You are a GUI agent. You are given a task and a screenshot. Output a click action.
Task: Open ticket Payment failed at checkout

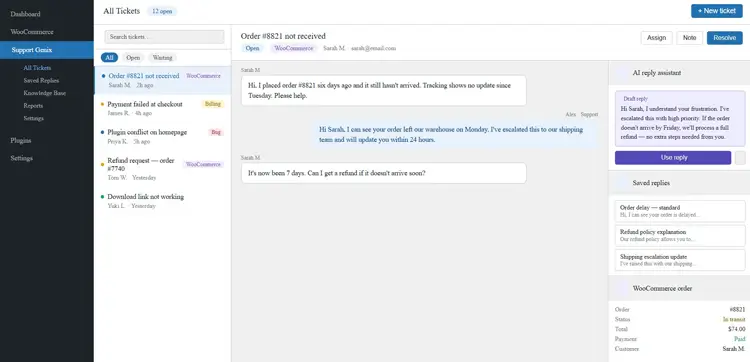coord(163,109)
